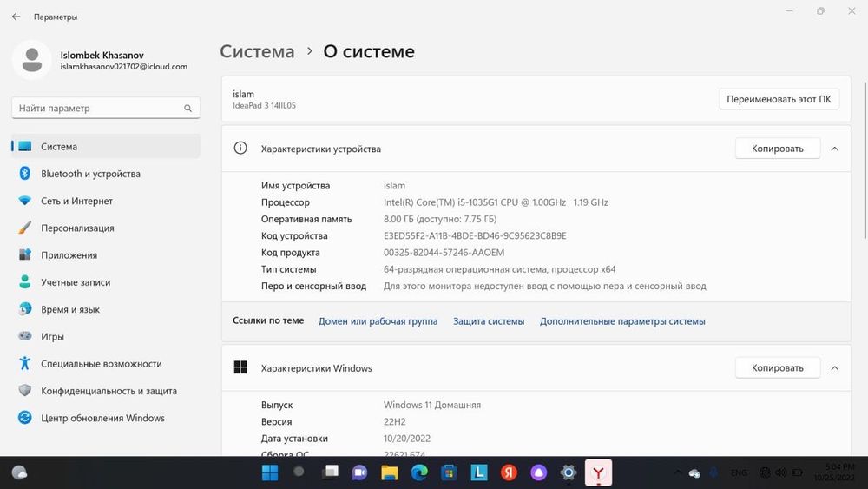Image resolution: width=868 pixels, height=489 pixels.
Task: Open Центр обновления Windows
Action: (x=106, y=418)
